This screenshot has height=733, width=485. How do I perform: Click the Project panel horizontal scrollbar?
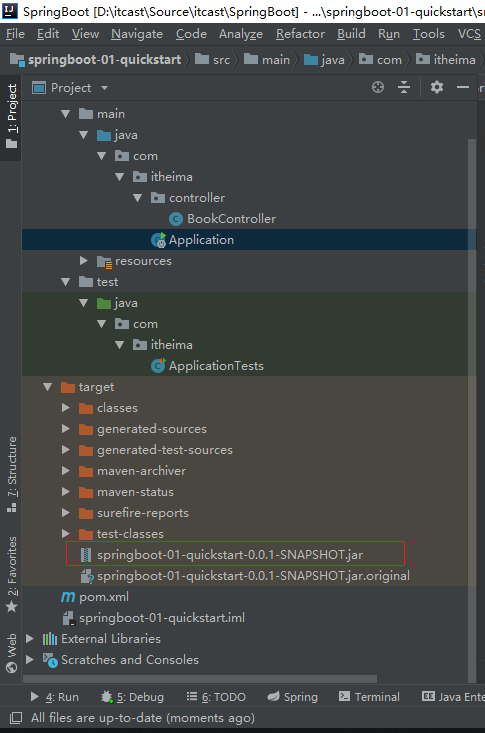(200, 679)
